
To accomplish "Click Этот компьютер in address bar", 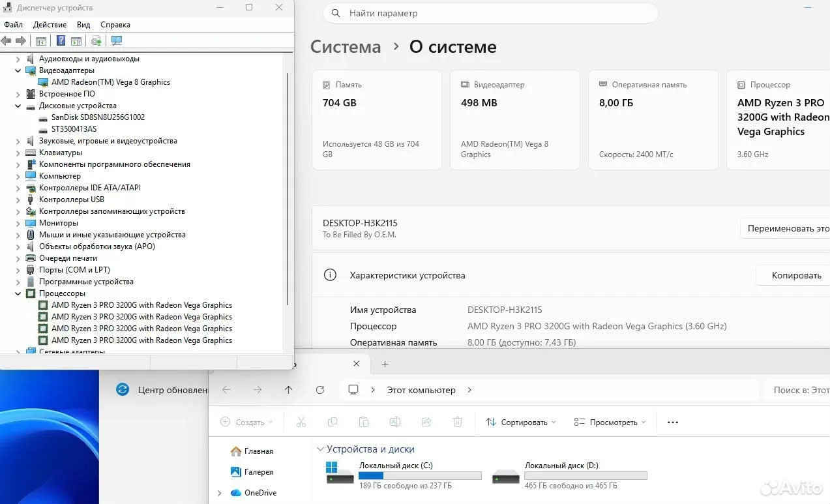I will click(421, 390).
